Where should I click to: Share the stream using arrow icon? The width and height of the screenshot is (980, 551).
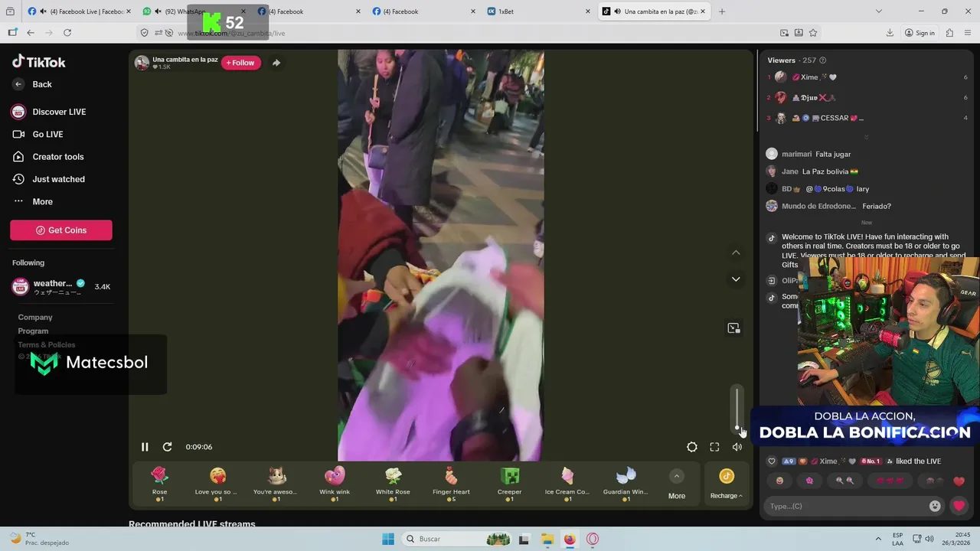[x=276, y=63]
